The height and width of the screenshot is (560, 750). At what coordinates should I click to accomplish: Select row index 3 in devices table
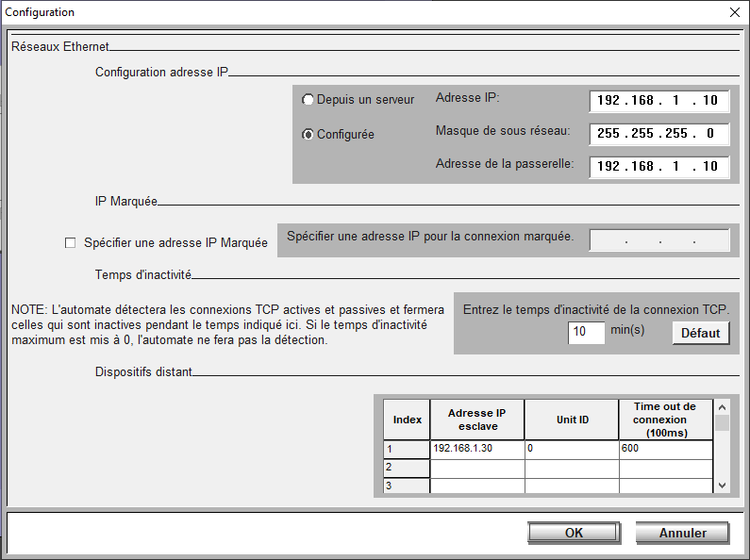(407, 486)
